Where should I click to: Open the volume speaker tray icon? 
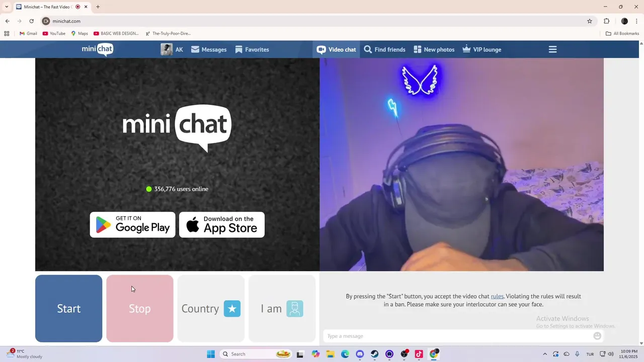(x=611, y=354)
